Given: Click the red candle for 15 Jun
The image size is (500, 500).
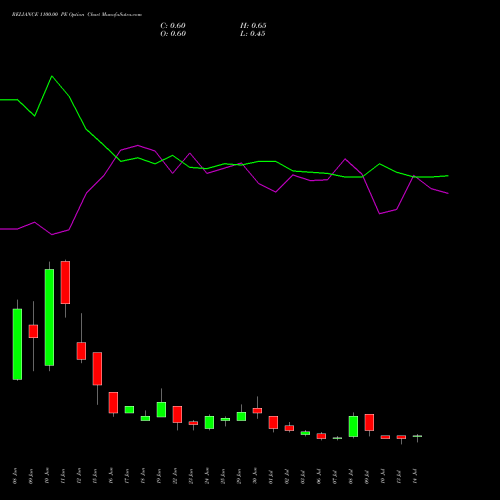Looking at the screenshot, I should pyautogui.click(x=97, y=369).
